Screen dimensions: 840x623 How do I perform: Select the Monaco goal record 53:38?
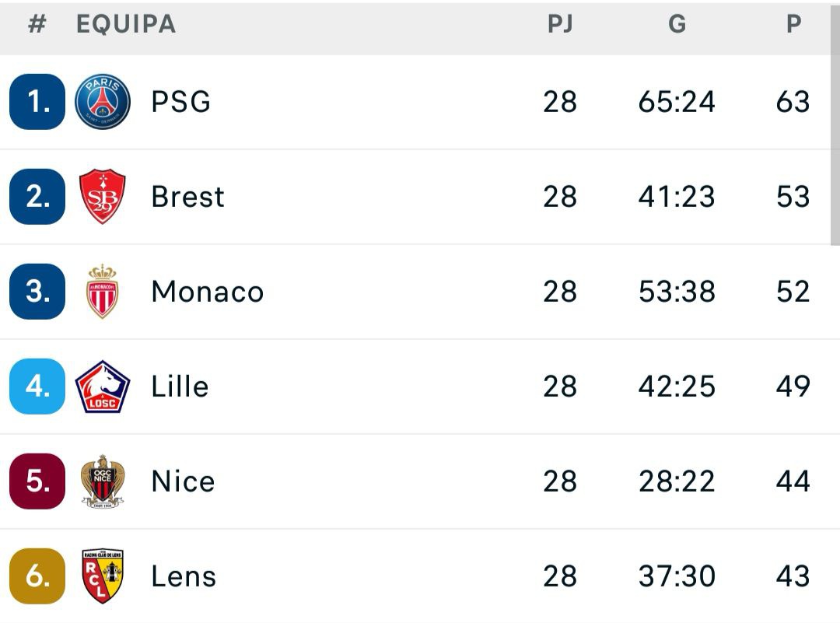click(677, 291)
